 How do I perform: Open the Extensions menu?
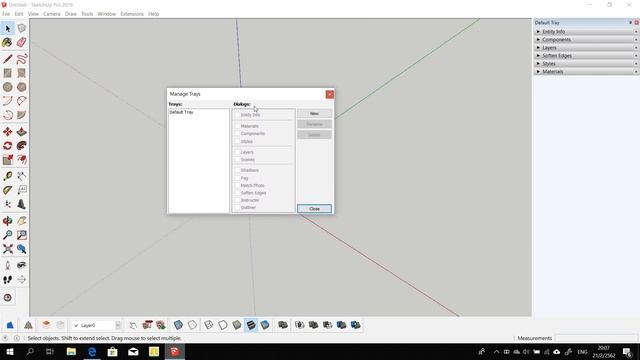pyautogui.click(x=132, y=14)
